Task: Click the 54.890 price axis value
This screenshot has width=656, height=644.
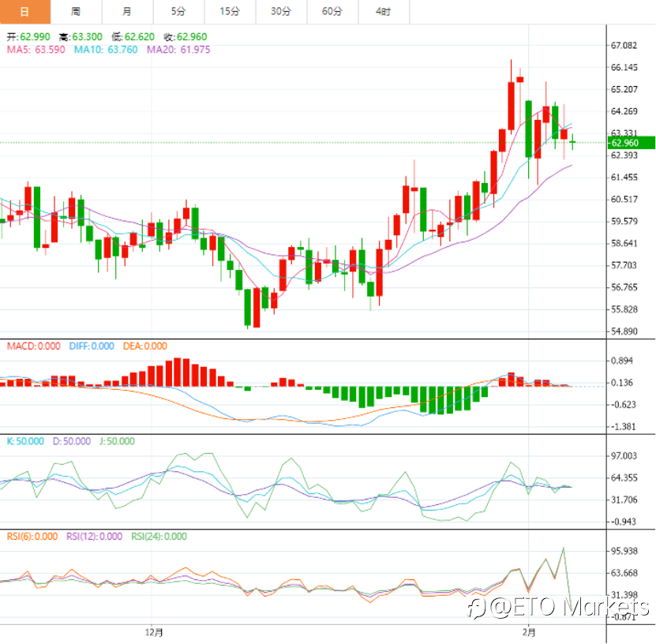Action: (624, 331)
